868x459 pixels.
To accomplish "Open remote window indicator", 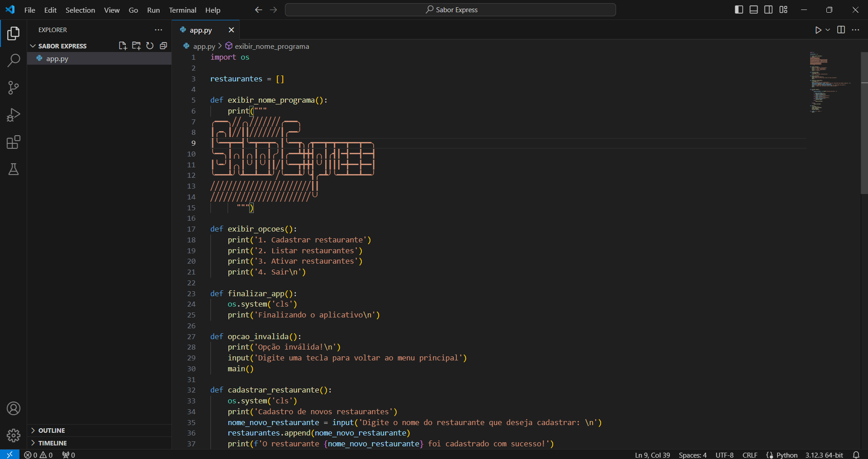I will [x=9, y=454].
